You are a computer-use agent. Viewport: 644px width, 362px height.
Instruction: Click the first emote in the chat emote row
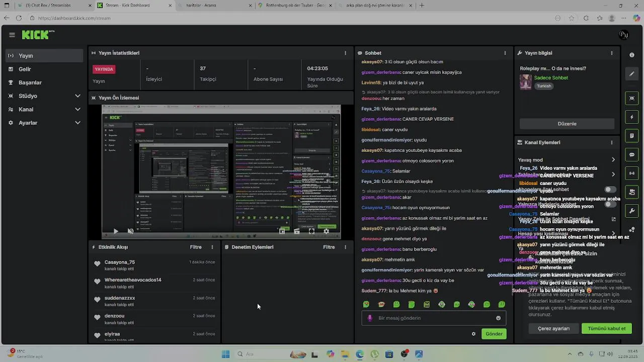point(366,304)
